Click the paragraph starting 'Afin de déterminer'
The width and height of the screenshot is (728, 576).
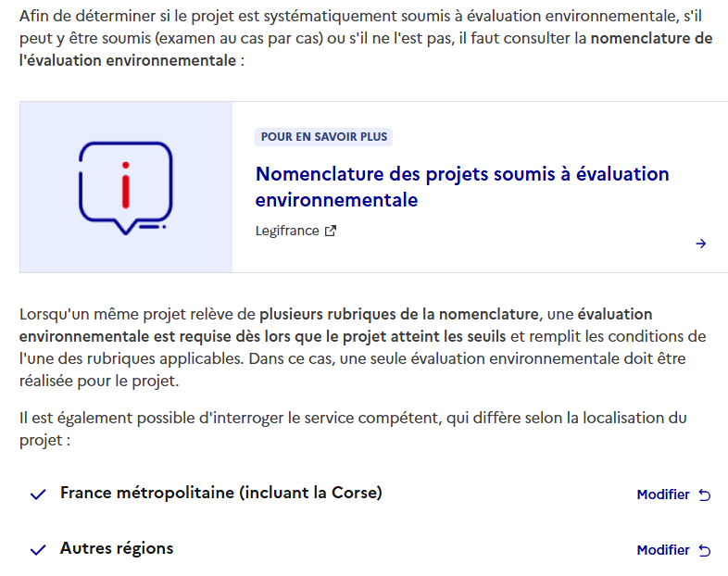tap(366, 38)
